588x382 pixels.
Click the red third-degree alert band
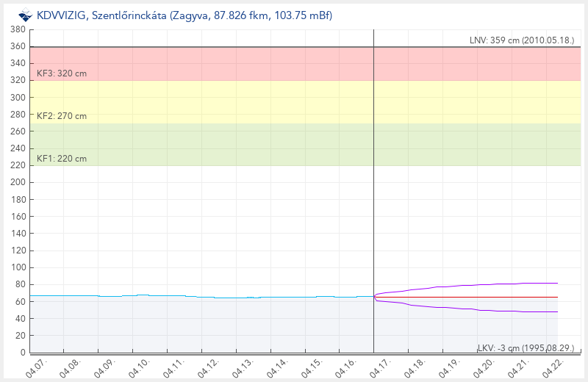[x=220, y=62]
